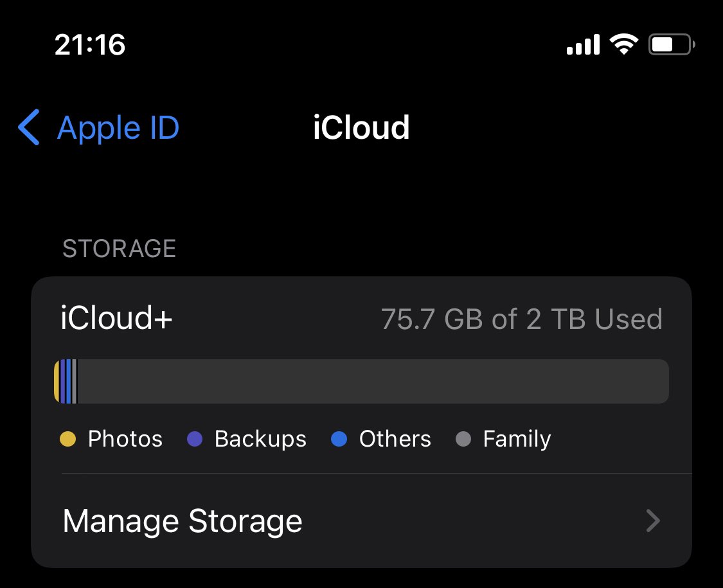
Task: Tap the yellow Photos legend dot
Action: coord(67,438)
